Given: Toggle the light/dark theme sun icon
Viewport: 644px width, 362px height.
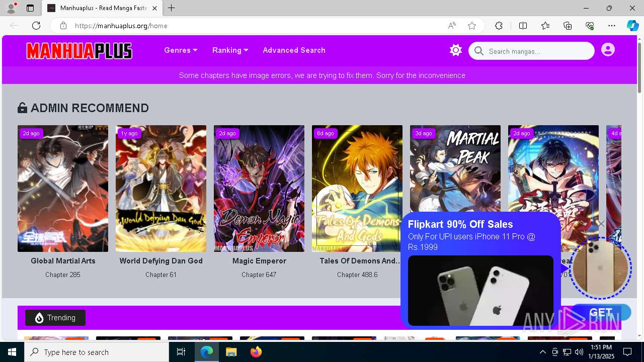Looking at the screenshot, I should [x=456, y=50].
